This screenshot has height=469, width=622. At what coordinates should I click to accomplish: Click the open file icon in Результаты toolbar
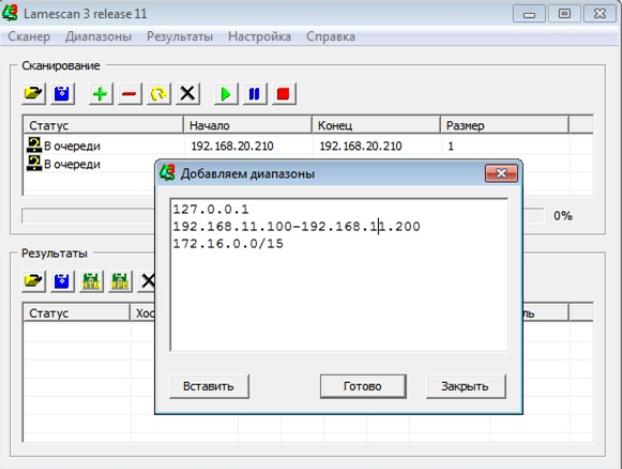[34, 281]
